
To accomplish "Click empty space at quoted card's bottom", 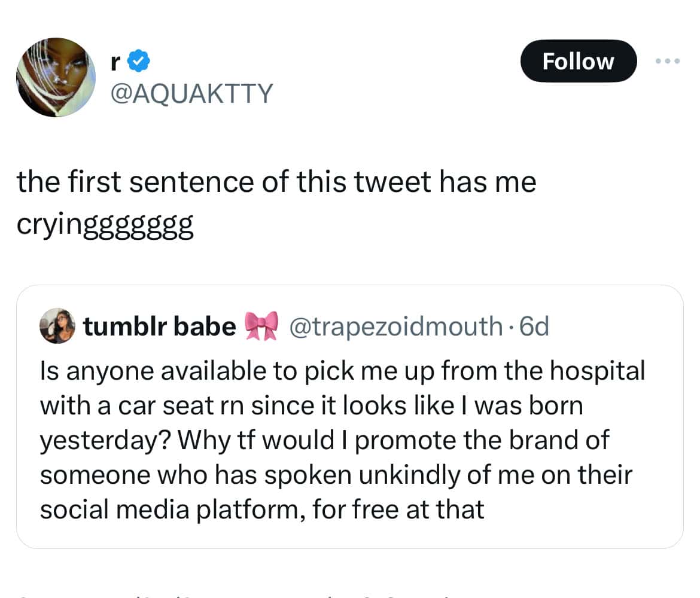I will click(349, 535).
